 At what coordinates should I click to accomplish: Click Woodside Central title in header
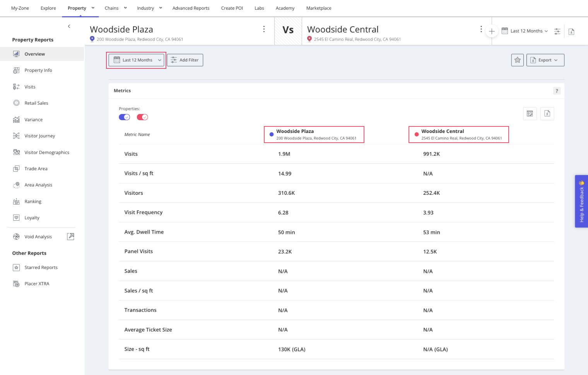(343, 29)
